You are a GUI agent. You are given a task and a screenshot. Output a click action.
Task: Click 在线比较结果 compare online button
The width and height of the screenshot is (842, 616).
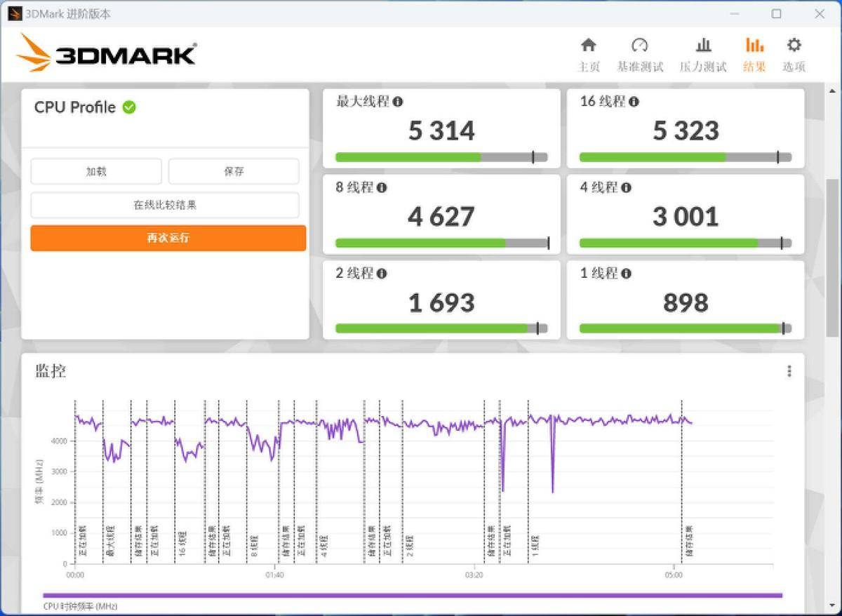click(165, 206)
